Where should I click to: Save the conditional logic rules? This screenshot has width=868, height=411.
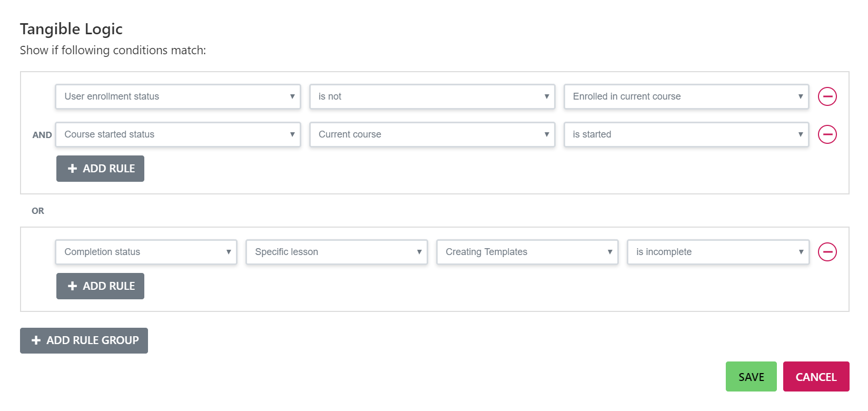coord(751,377)
